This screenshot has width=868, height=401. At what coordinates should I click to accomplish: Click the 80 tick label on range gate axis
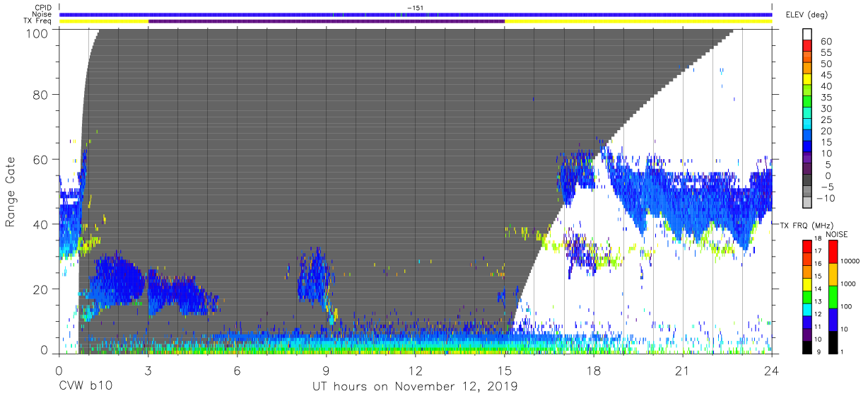(x=40, y=95)
